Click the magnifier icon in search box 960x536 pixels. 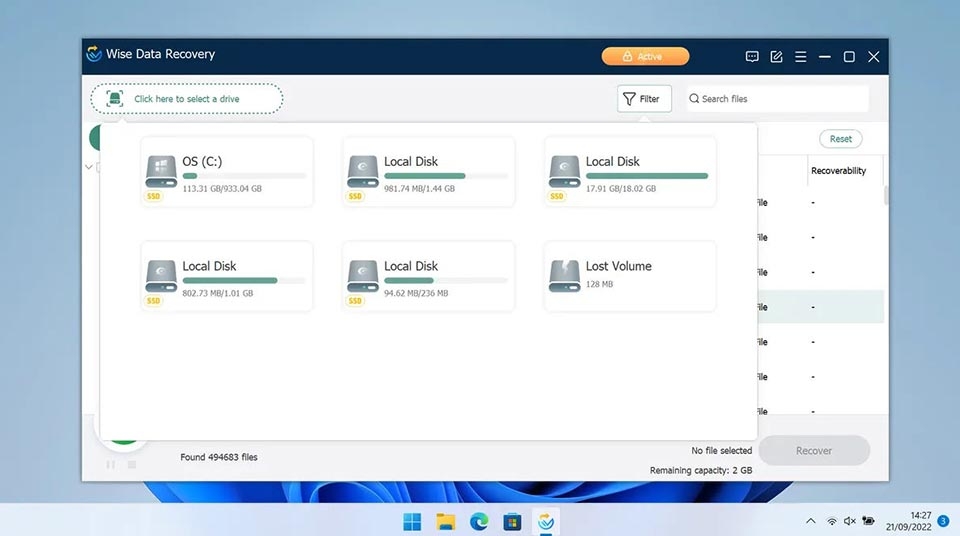694,99
